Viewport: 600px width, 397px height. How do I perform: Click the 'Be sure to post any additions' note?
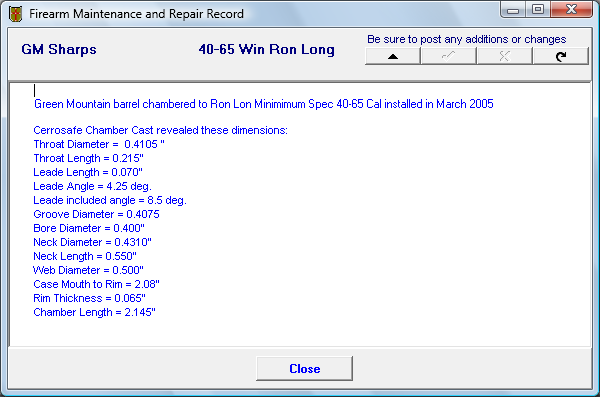pos(466,39)
